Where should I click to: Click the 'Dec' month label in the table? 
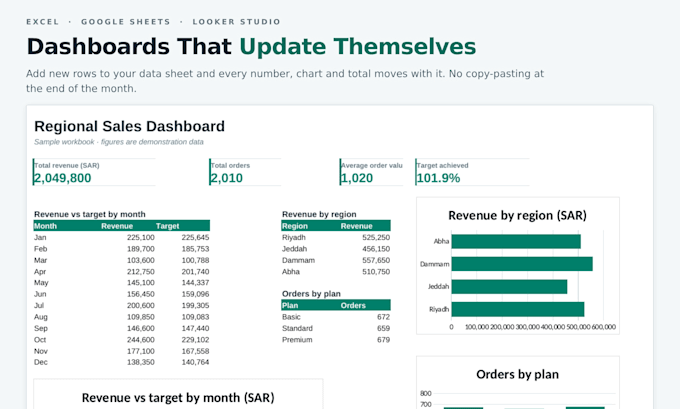[x=41, y=362]
